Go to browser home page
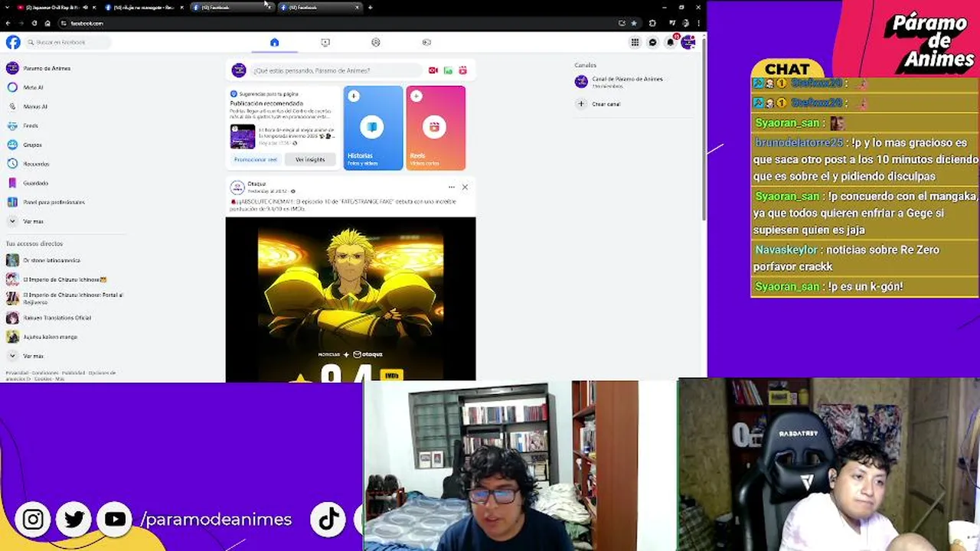Screen dimensions: 980x551 [x=47, y=23]
